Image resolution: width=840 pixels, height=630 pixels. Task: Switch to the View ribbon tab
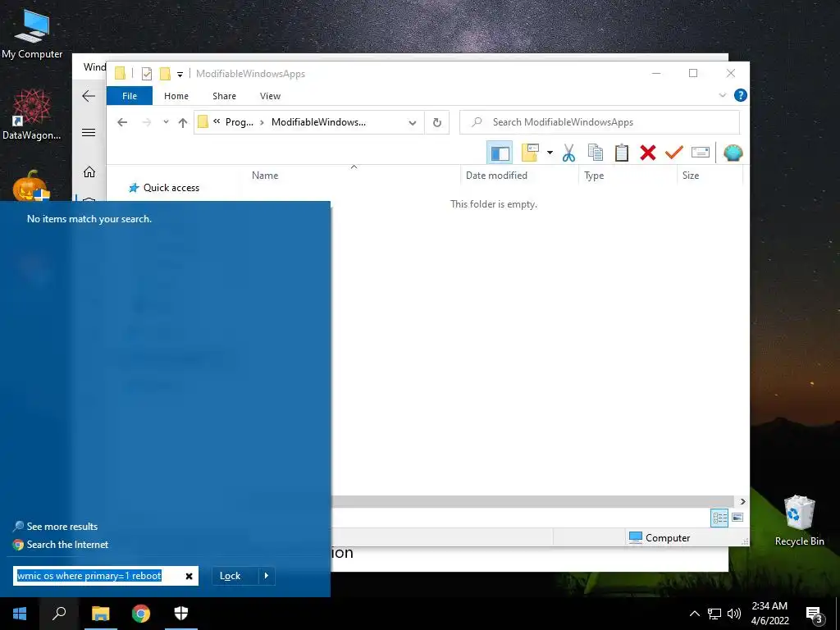click(270, 96)
